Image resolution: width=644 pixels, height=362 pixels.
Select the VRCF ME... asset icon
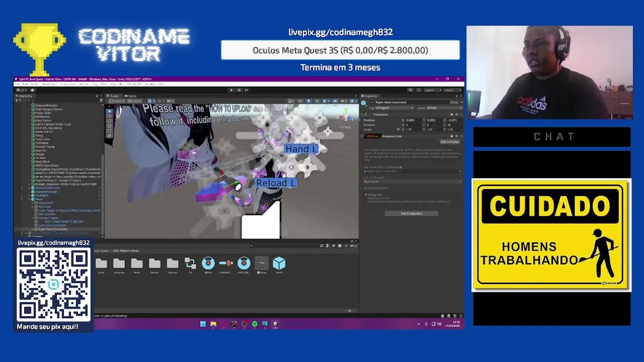(244, 263)
